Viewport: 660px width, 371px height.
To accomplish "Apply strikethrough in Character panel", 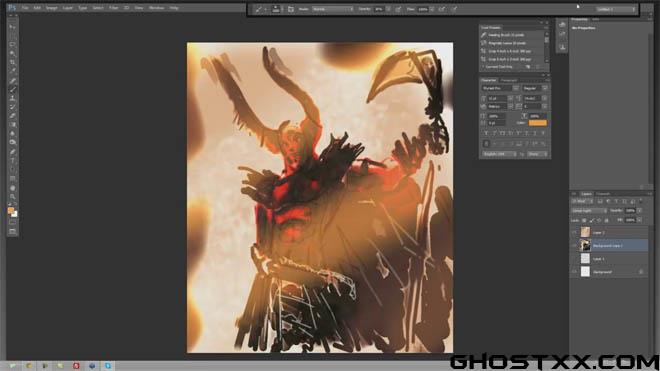I will pyautogui.click(x=543, y=133).
